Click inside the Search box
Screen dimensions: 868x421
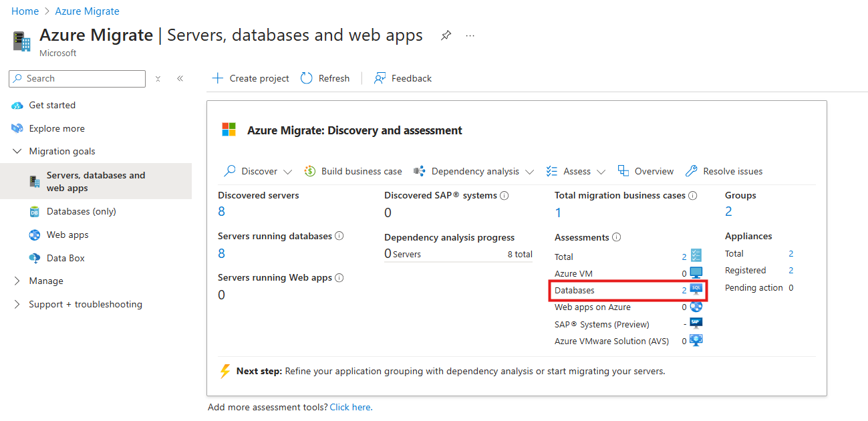coord(77,78)
